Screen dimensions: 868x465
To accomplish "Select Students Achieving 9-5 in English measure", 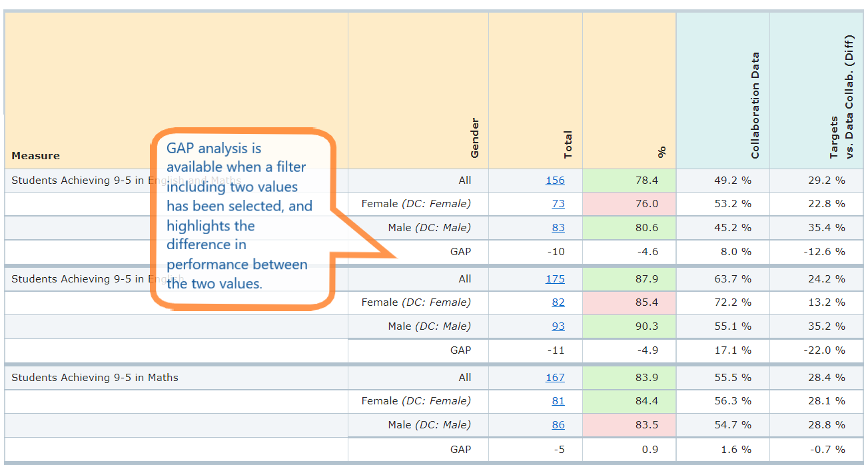I will coord(85,278).
